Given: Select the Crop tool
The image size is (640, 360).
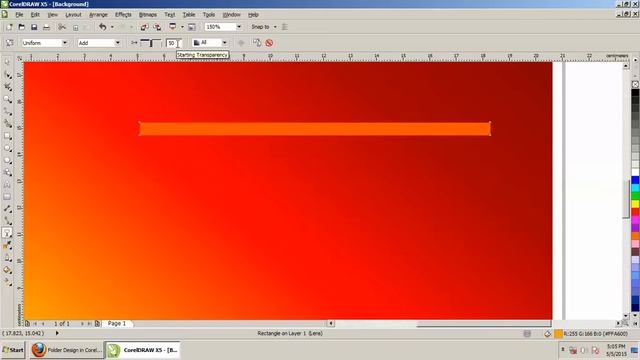Looking at the screenshot, I should [7, 87].
